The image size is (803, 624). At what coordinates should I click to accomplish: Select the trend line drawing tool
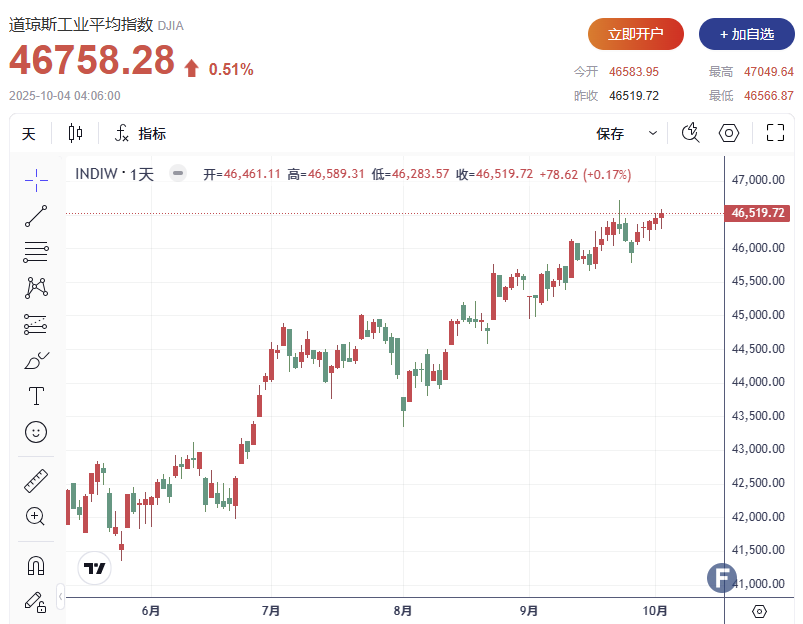[x=36, y=215]
